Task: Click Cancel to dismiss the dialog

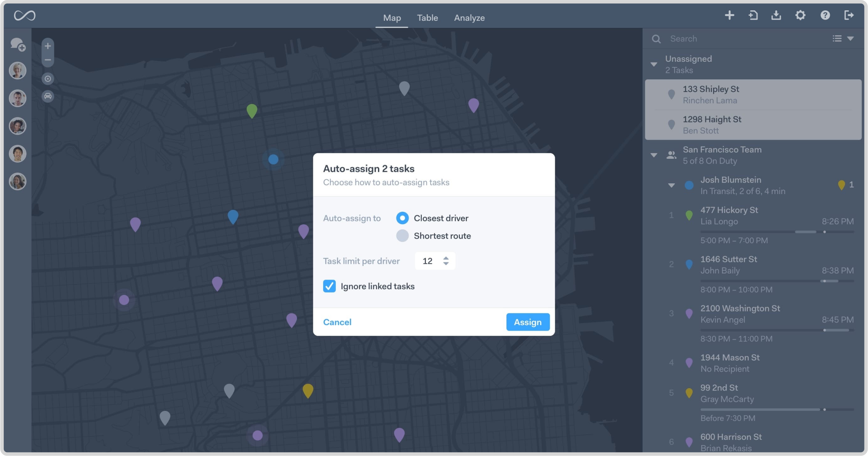Action: [337, 322]
